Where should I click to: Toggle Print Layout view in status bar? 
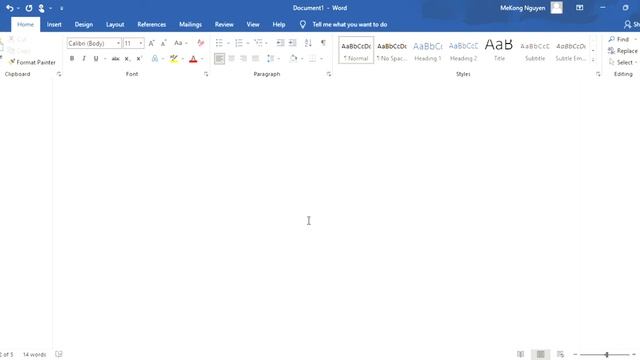point(540,354)
